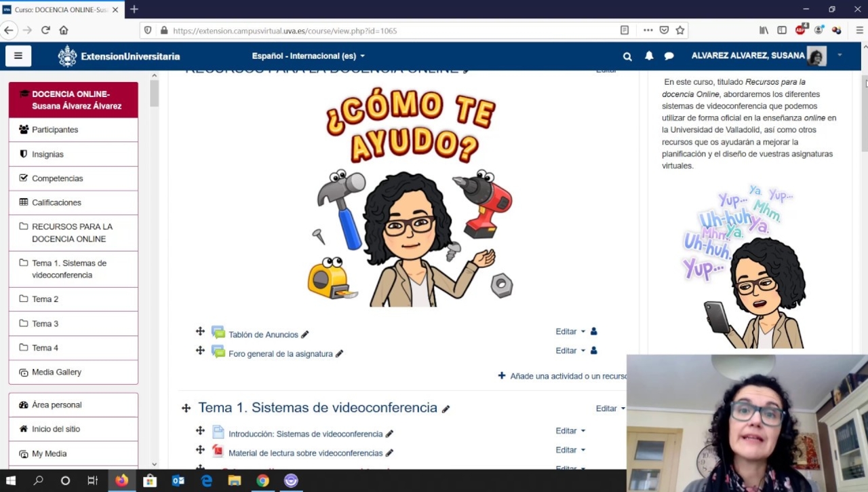Open the Windows Start menu

(11, 480)
